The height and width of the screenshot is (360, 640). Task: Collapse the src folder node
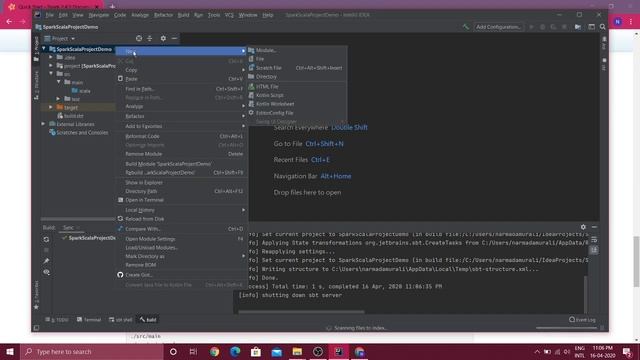coord(51,74)
